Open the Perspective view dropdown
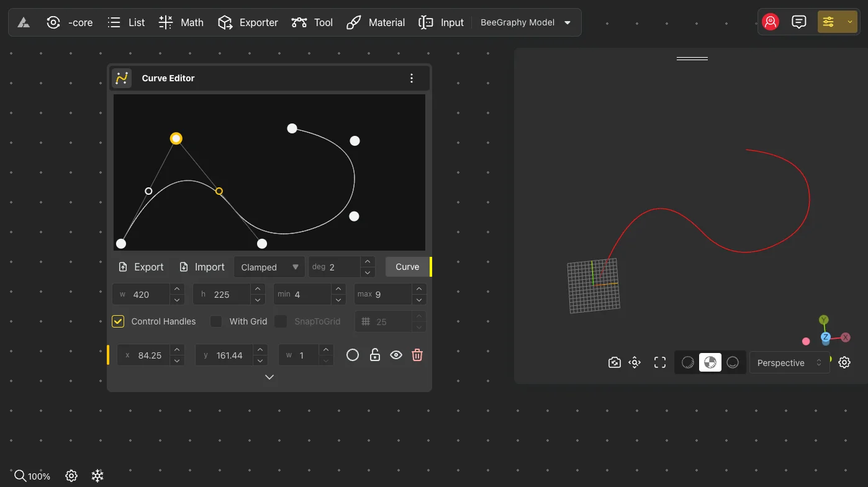The image size is (868, 487). (x=789, y=362)
